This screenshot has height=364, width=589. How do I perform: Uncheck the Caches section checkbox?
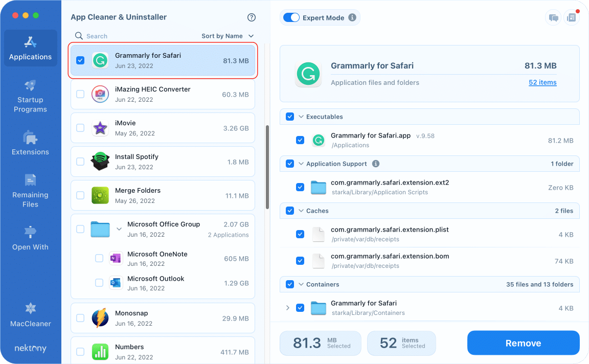[290, 210]
